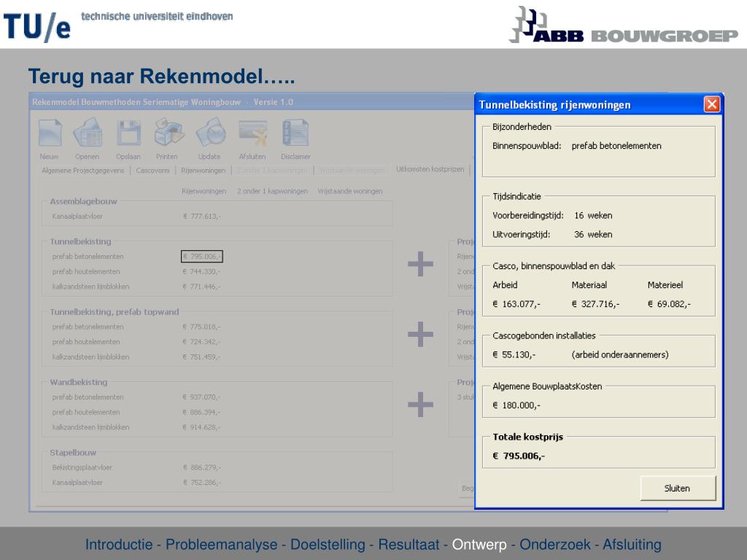Click plus icon beside Wandbekisting section
Screen dimensions: 747x560
420,404
